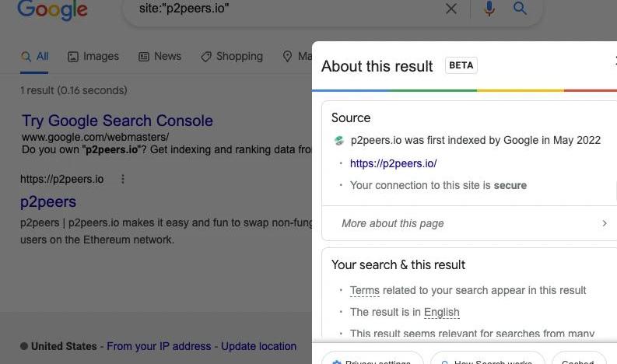
Task: Open three-dot menu beside p2peers.io result
Action: 123,179
